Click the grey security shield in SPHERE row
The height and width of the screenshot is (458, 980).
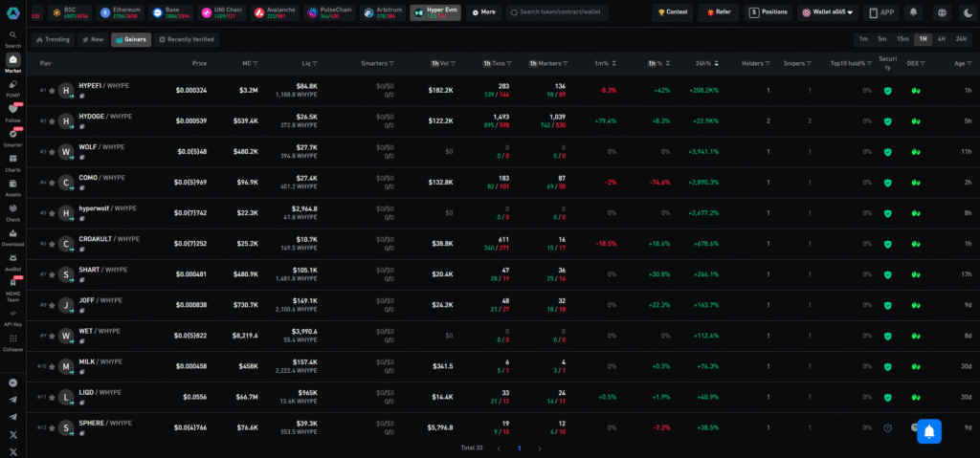tap(887, 428)
